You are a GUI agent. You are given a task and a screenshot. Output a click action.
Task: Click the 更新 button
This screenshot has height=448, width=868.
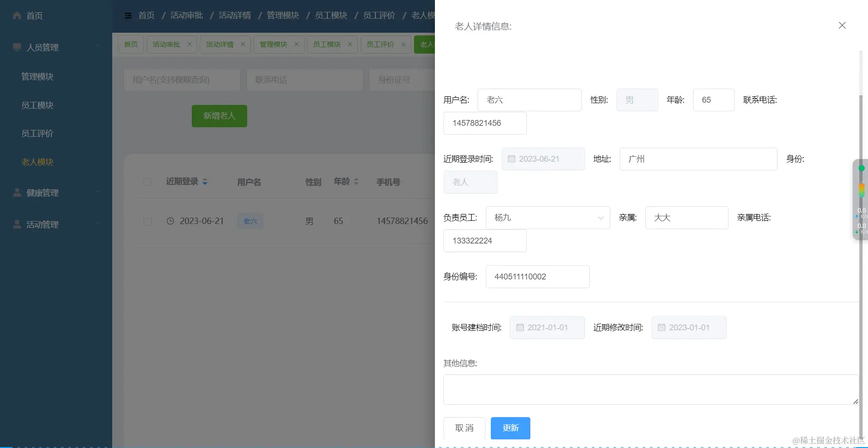[510, 428]
